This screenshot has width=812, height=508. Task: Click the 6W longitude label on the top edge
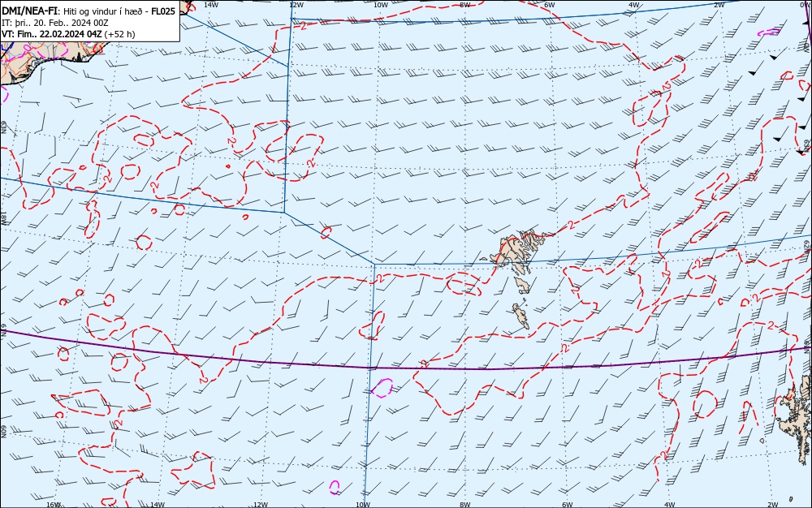[x=550, y=4]
